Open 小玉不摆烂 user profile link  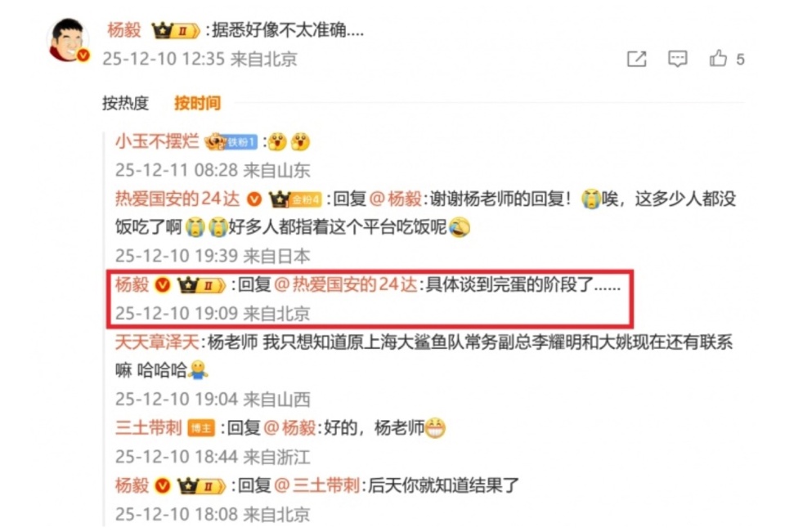[157, 141]
